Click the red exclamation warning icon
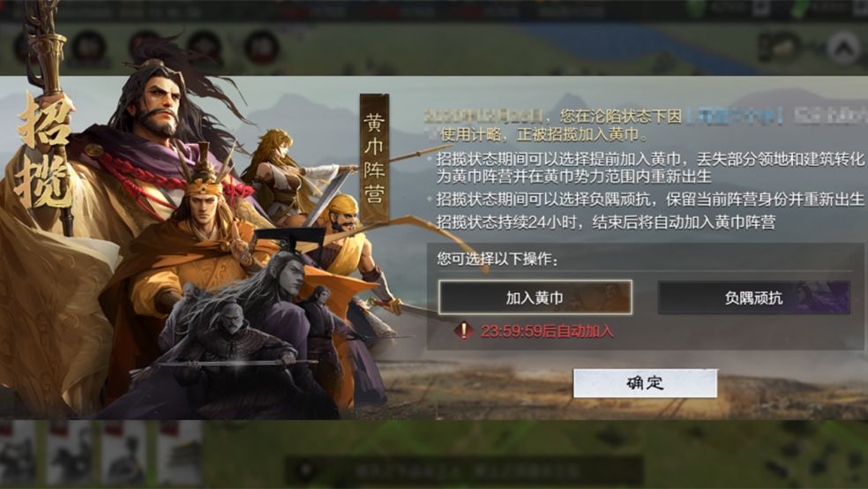The height and width of the screenshot is (489, 868). [x=463, y=331]
